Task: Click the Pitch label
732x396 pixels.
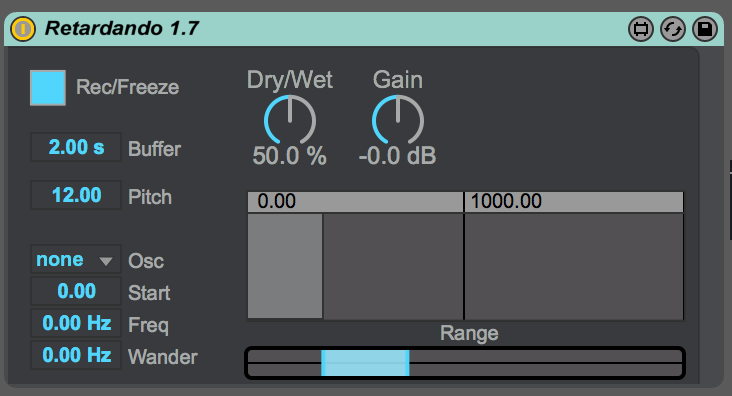Action: point(150,197)
